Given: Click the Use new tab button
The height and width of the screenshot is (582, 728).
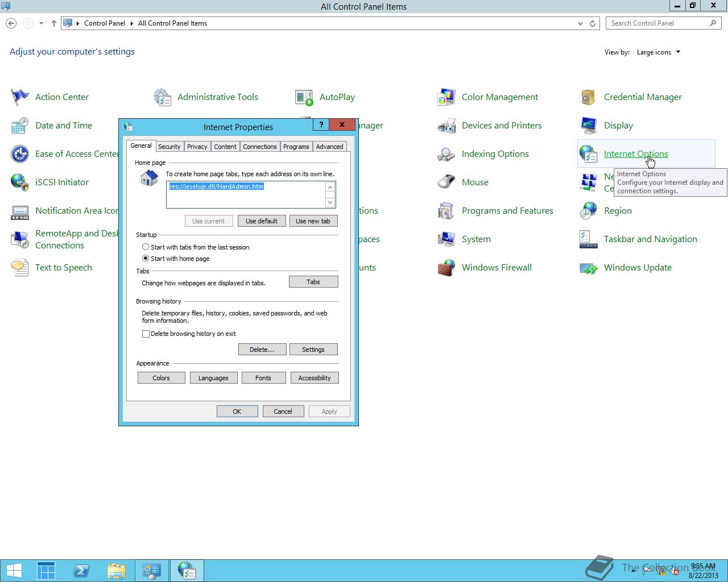Looking at the screenshot, I should tap(313, 221).
